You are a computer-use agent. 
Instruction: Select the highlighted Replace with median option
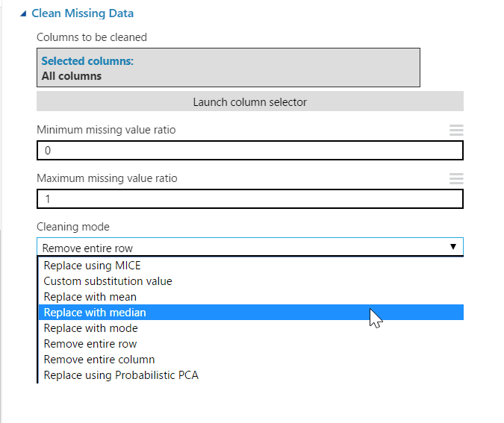click(x=95, y=313)
